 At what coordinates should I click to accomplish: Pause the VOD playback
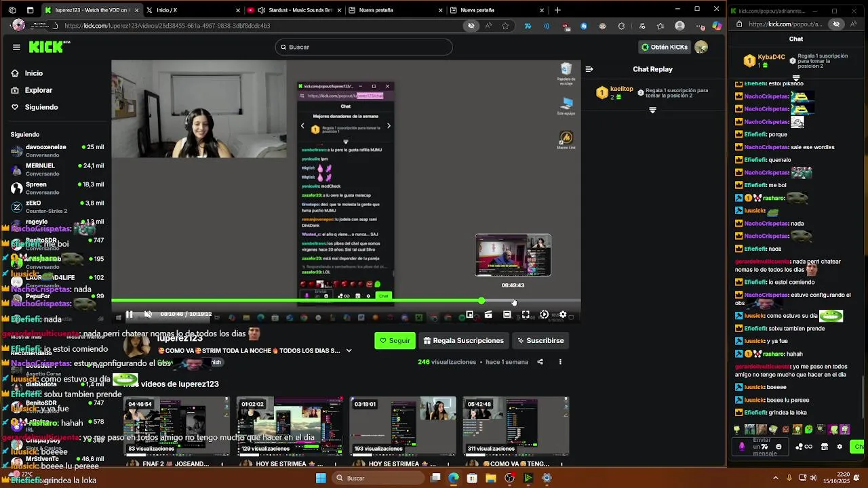[129, 314]
